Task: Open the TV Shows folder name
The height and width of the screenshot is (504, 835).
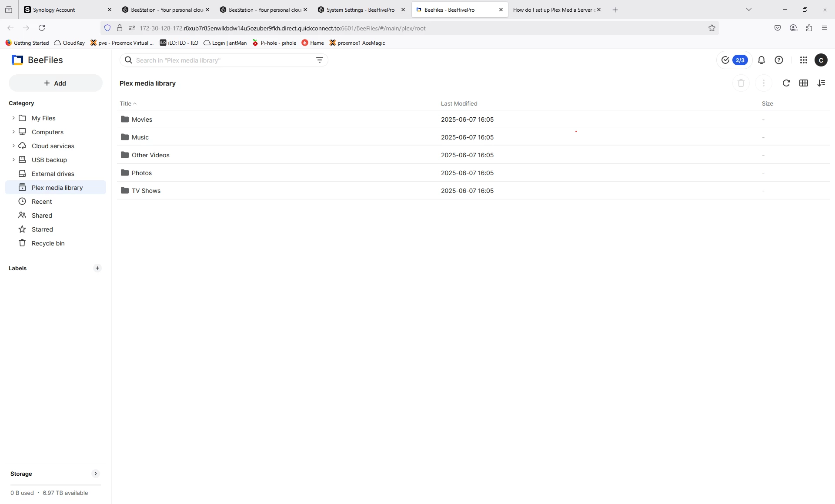Action: point(146,191)
